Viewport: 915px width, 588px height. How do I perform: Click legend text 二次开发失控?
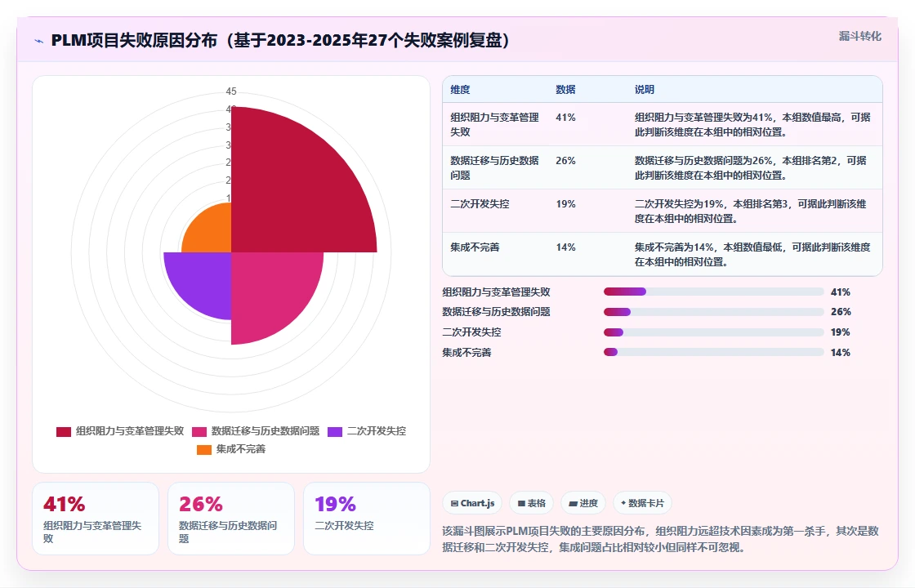click(x=377, y=431)
